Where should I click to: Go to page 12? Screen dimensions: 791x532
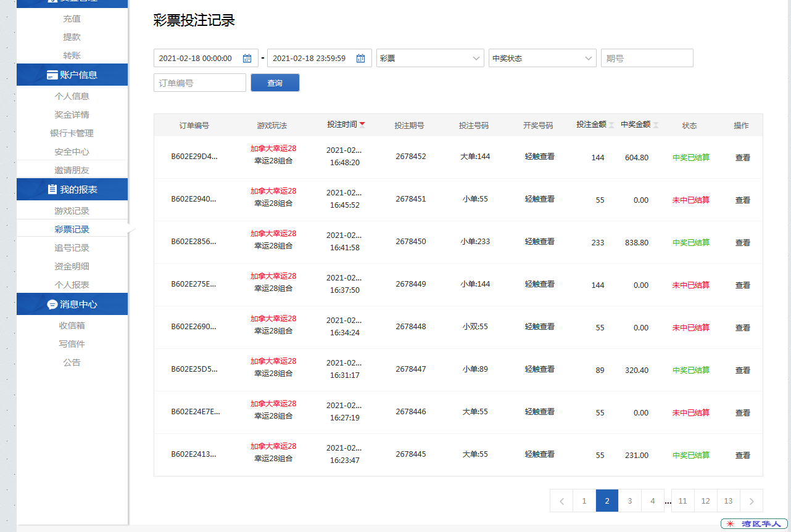pos(706,501)
